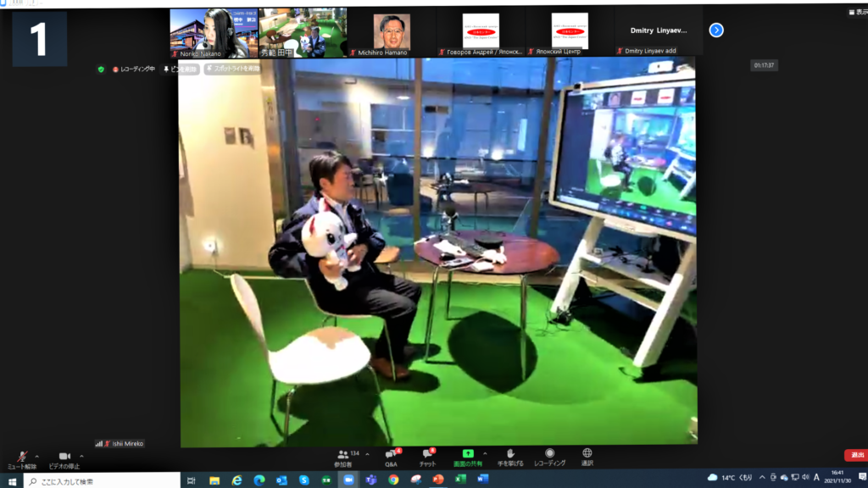Click the meeting timer 01:17:37
This screenshot has width=868, height=488.
[764, 65]
